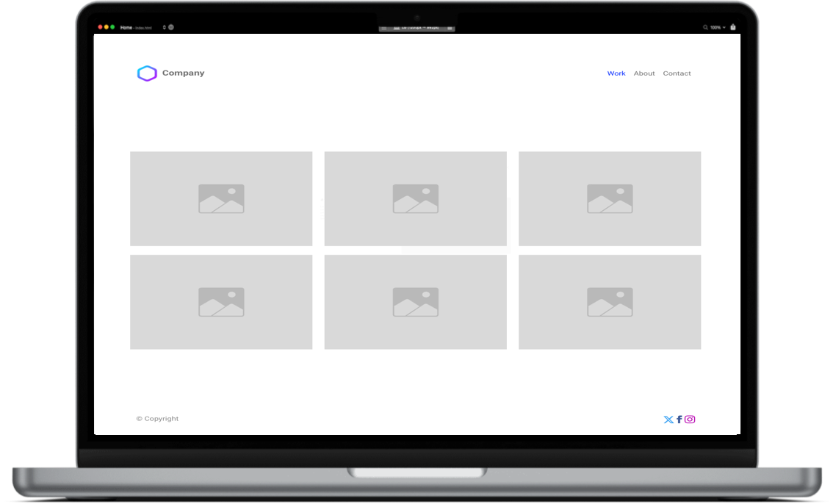Click the round gray icon beside the page title
This screenshot has height=504, width=833.
[x=171, y=27]
